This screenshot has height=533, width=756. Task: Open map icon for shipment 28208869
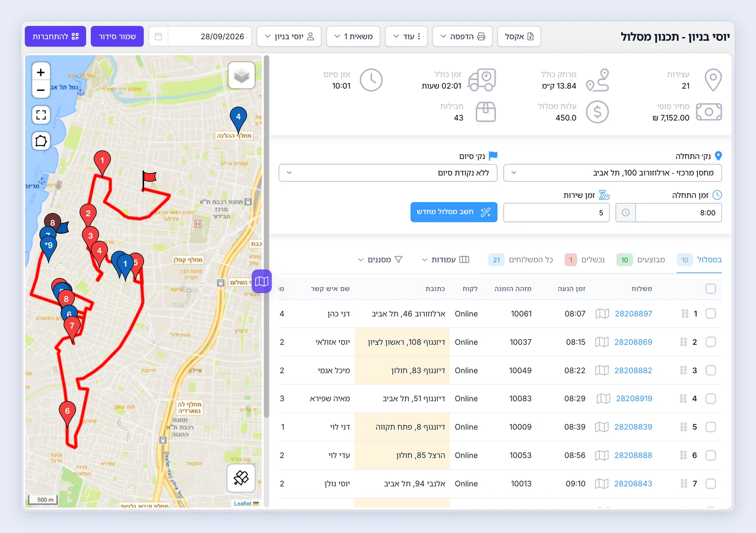point(602,342)
